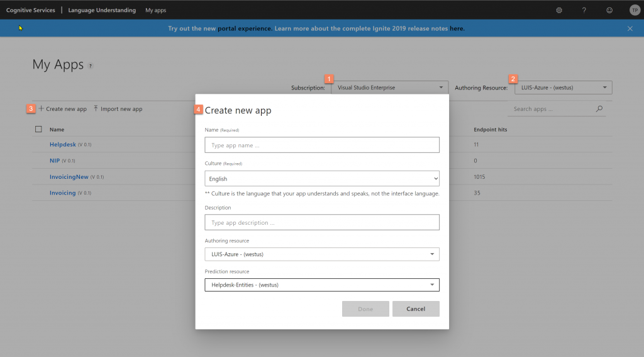Open the InvoicingNew app
Viewport: 644px width, 357px height.
click(x=69, y=177)
